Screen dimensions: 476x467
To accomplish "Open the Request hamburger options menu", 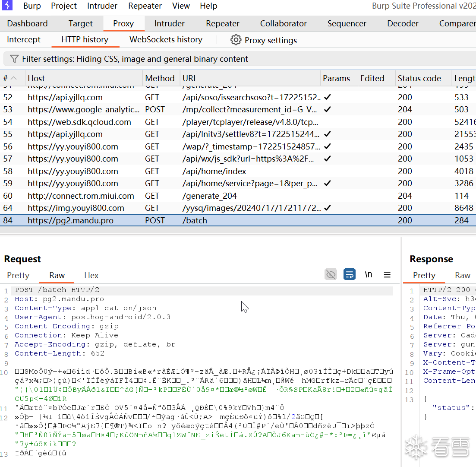I will click(387, 275).
